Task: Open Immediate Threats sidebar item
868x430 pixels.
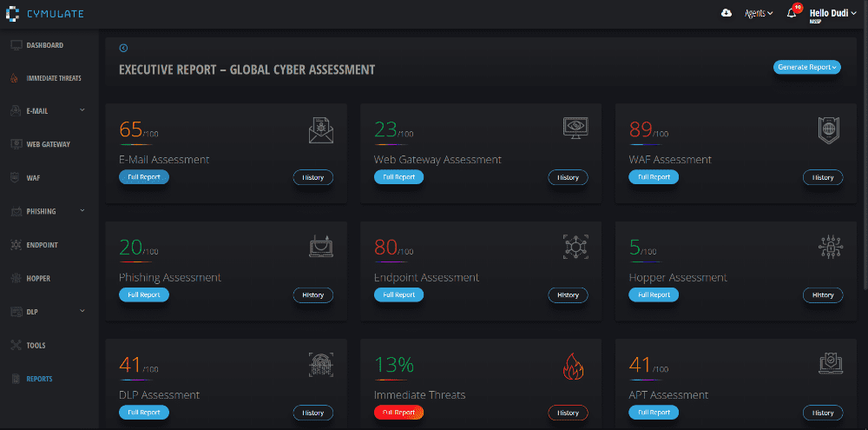Action: [x=54, y=78]
